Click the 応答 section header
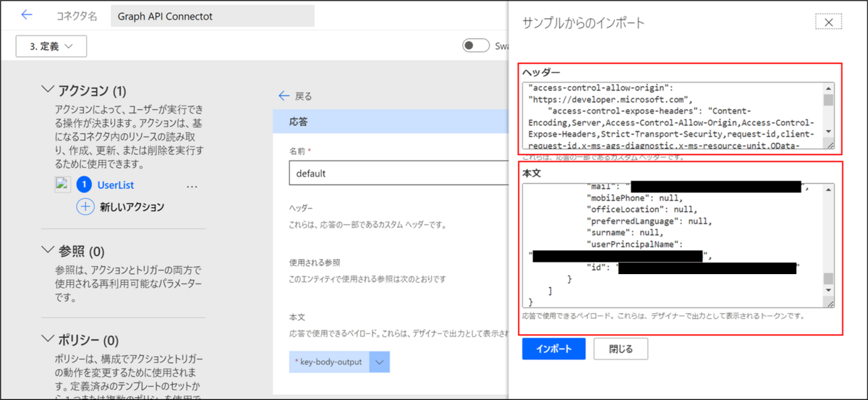 391,122
